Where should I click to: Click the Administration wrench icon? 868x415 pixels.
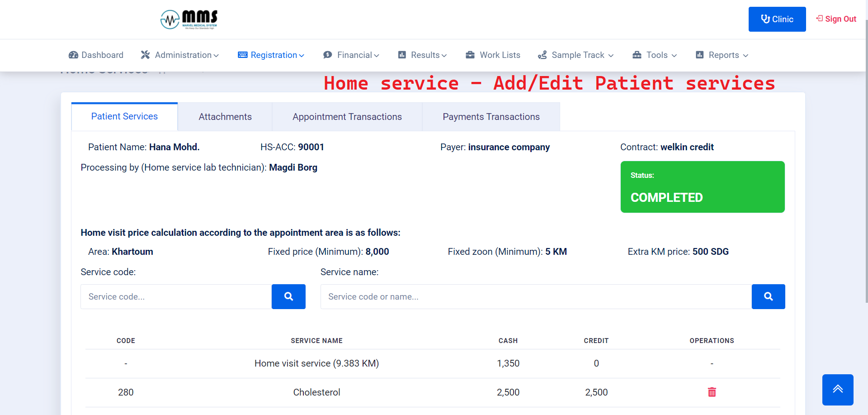click(x=146, y=55)
